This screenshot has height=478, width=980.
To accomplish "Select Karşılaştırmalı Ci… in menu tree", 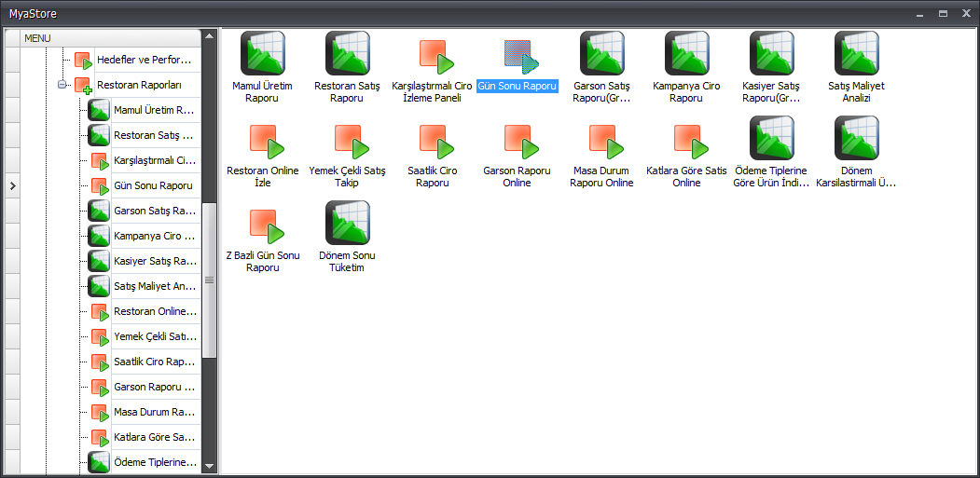I will point(157,160).
